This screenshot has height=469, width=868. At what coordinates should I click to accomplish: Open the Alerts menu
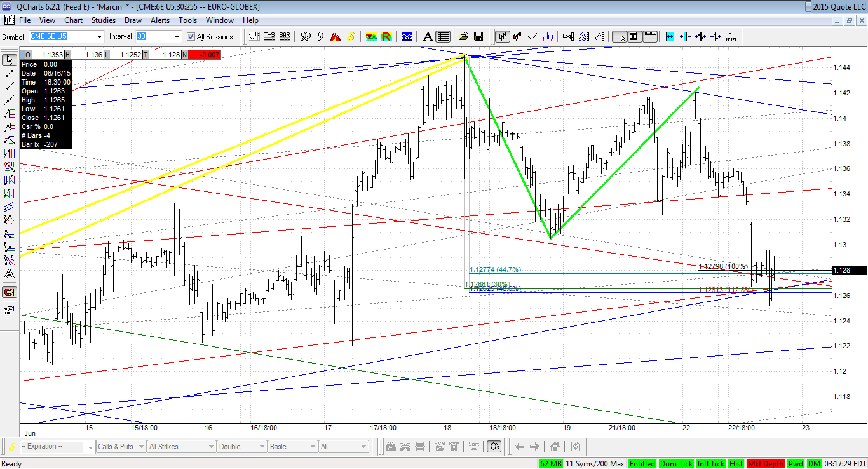(160, 20)
